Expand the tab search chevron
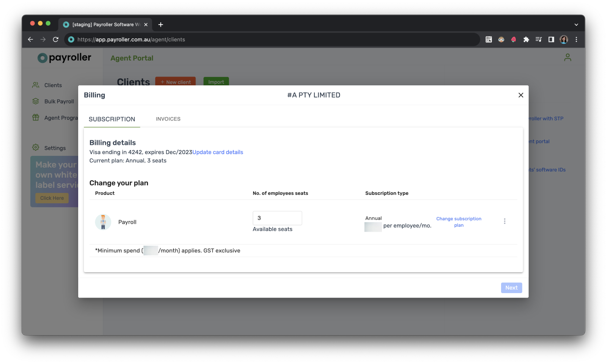This screenshot has width=607, height=364. (x=576, y=25)
